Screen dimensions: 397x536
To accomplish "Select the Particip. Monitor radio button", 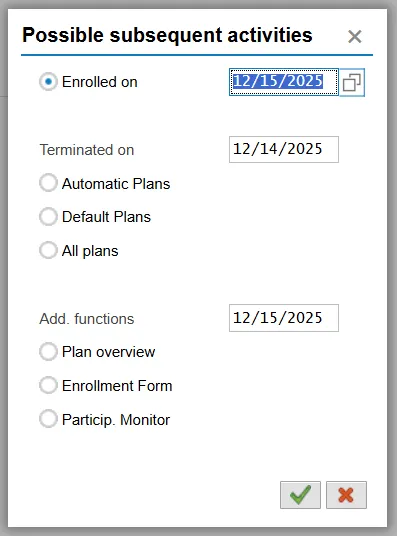I will (48, 419).
